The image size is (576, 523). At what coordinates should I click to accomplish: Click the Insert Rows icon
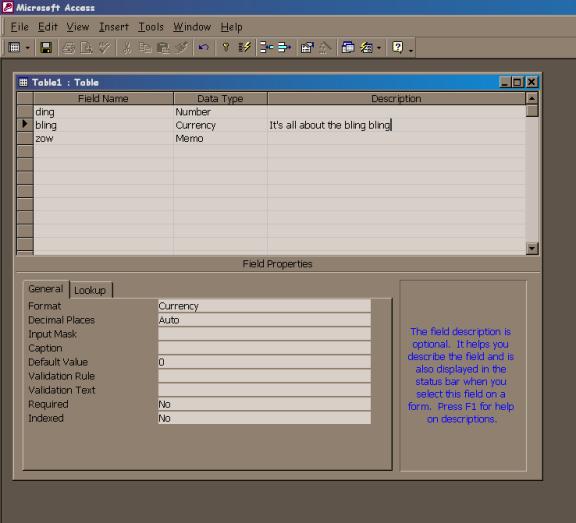click(266, 48)
